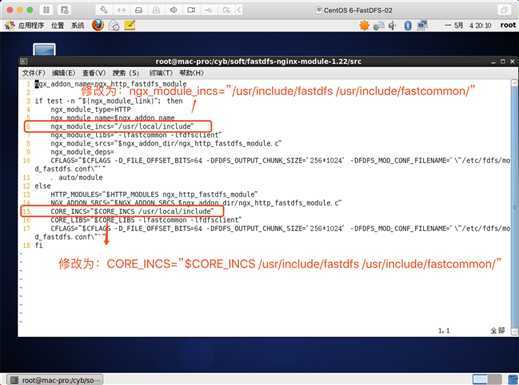
Task: Open the terminal's 帮助(H) menu
Action: (192, 73)
